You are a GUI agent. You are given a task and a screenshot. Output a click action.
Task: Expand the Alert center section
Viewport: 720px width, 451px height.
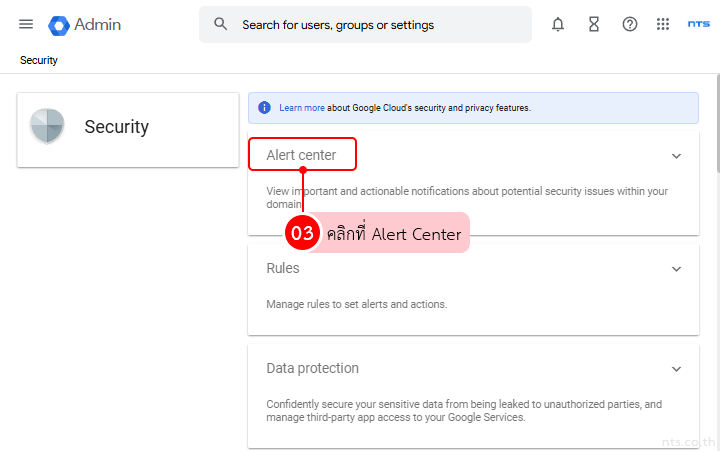tap(676, 156)
